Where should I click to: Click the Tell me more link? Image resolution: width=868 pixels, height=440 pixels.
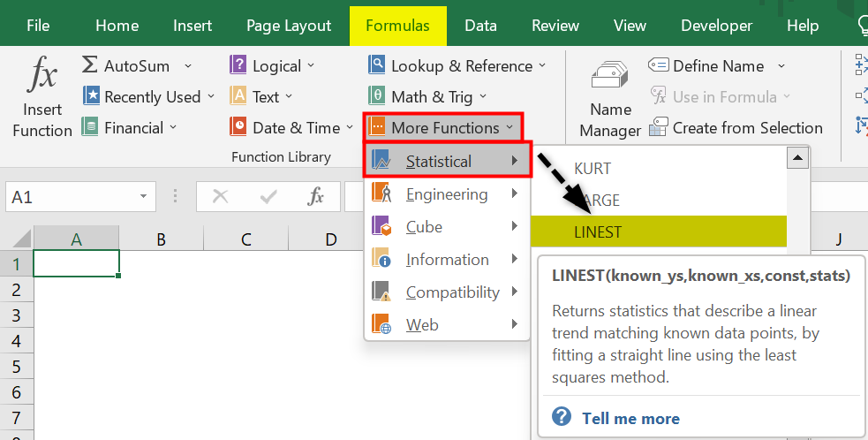630,419
